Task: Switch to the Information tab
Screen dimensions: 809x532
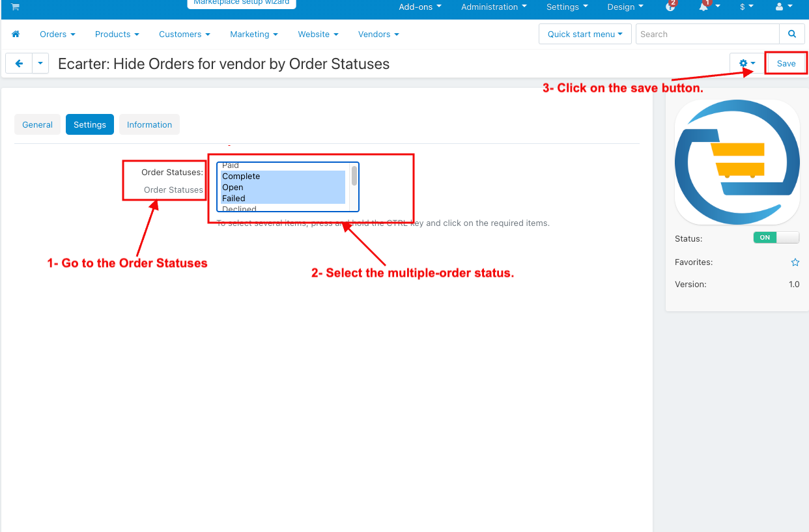Action: pyautogui.click(x=149, y=124)
